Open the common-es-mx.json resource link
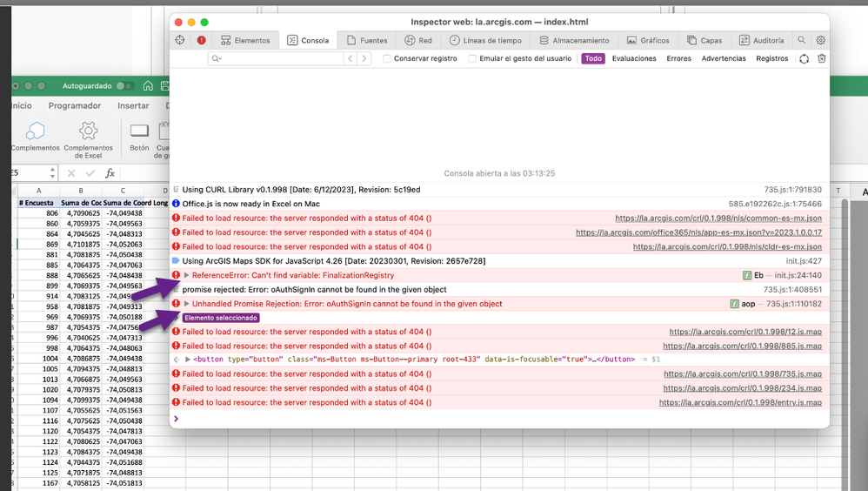 [718, 219]
